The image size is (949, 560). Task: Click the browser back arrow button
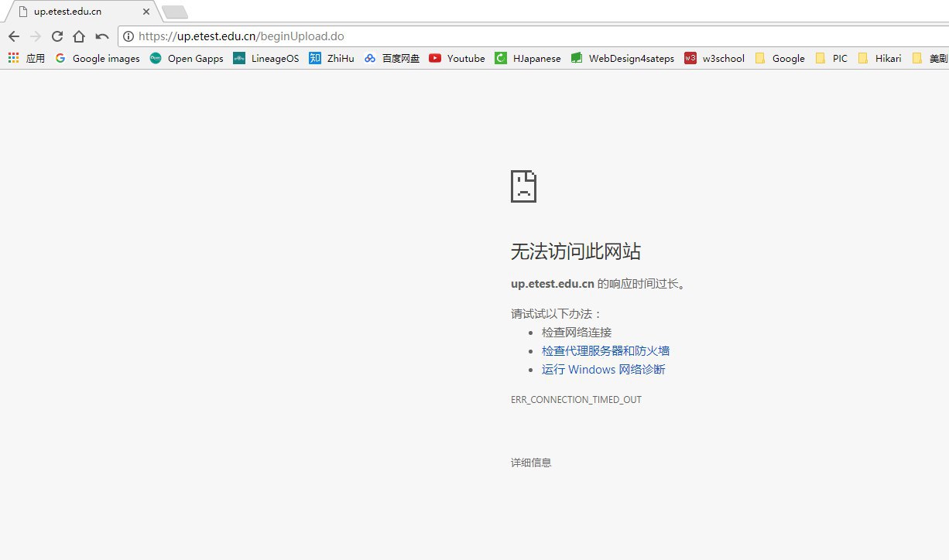point(14,36)
